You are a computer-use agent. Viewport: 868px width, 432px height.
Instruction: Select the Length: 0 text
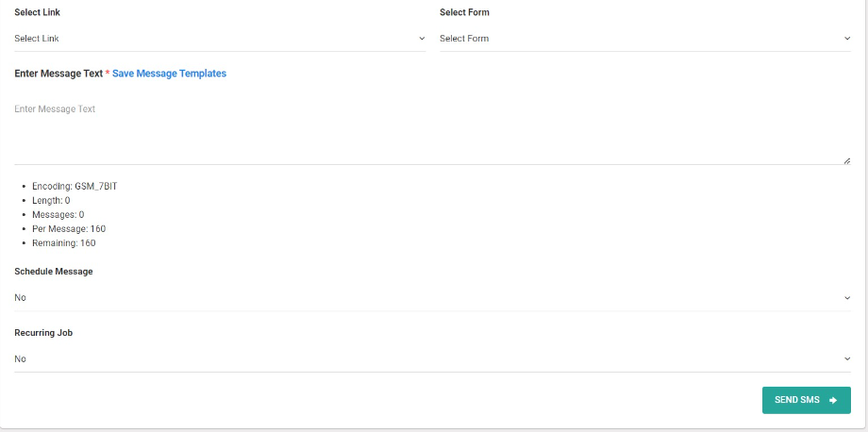click(51, 200)
